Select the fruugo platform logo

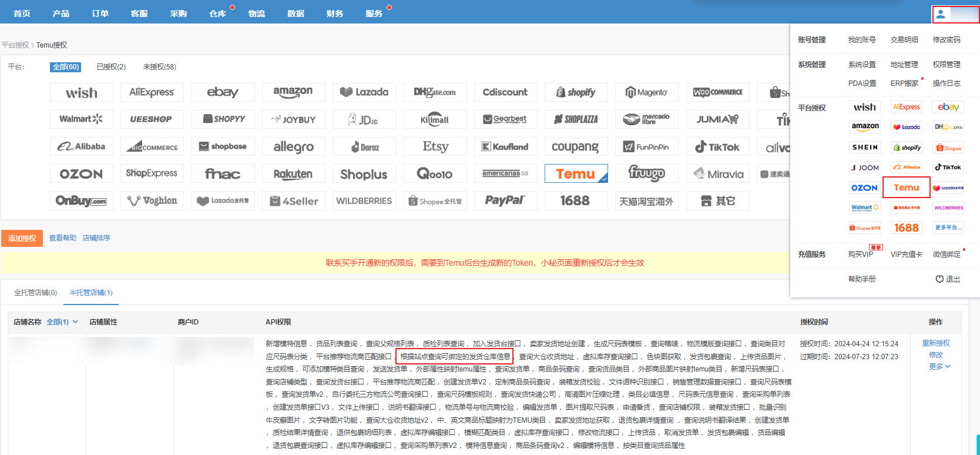point(646,173)
